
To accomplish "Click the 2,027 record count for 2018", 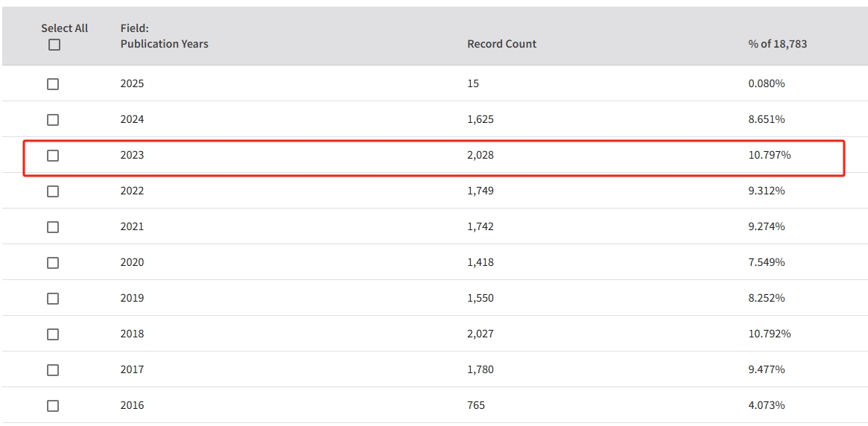I will click(x=481, y=334).
